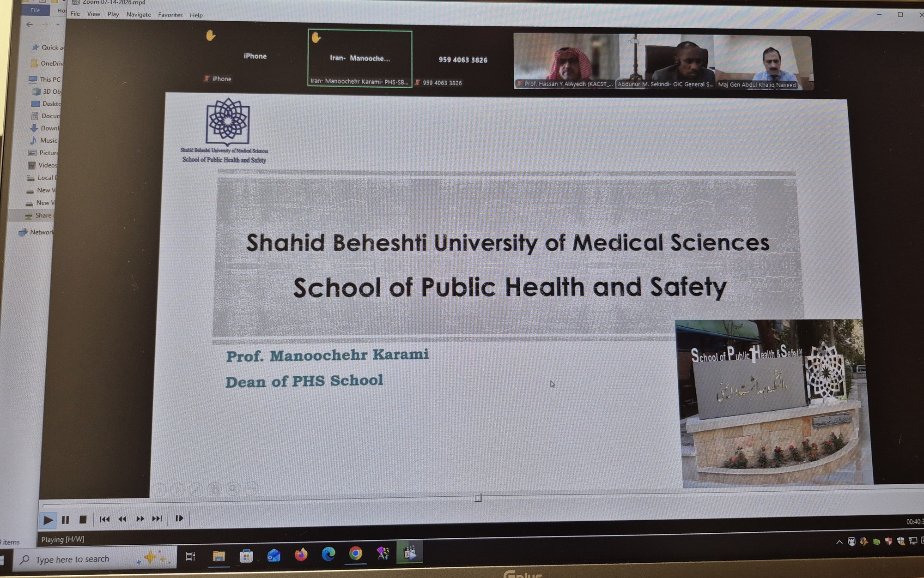The height and width of the screenshot is (578, 924).
Task: Click the red and white shield tray icon
Action: 888,541
